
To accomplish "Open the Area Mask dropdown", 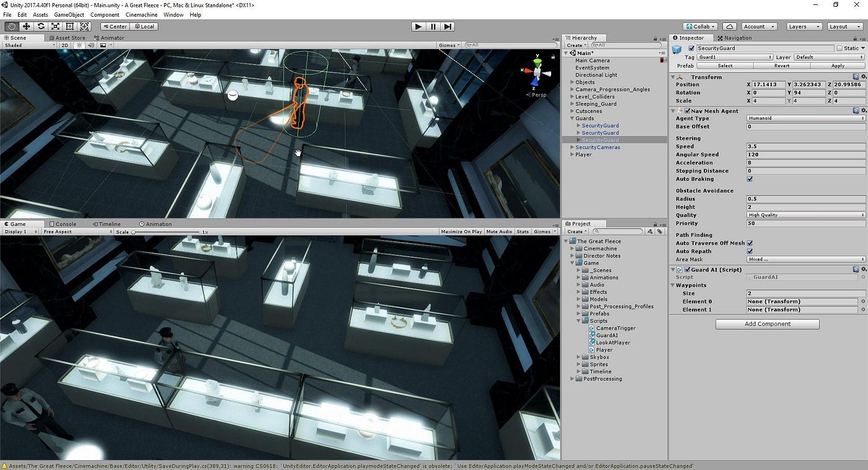I will (x=806, y=259).
